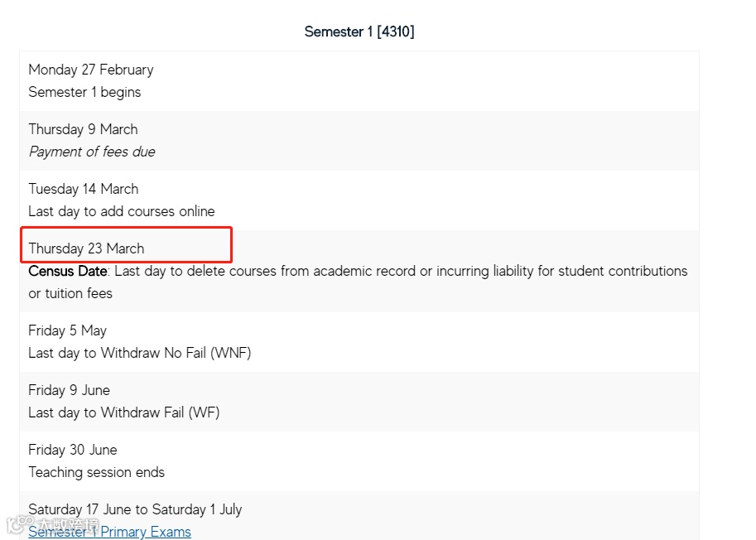Click the Semester 1 begins text
This screenshot has width=756, height=540.
click(84, 92)
